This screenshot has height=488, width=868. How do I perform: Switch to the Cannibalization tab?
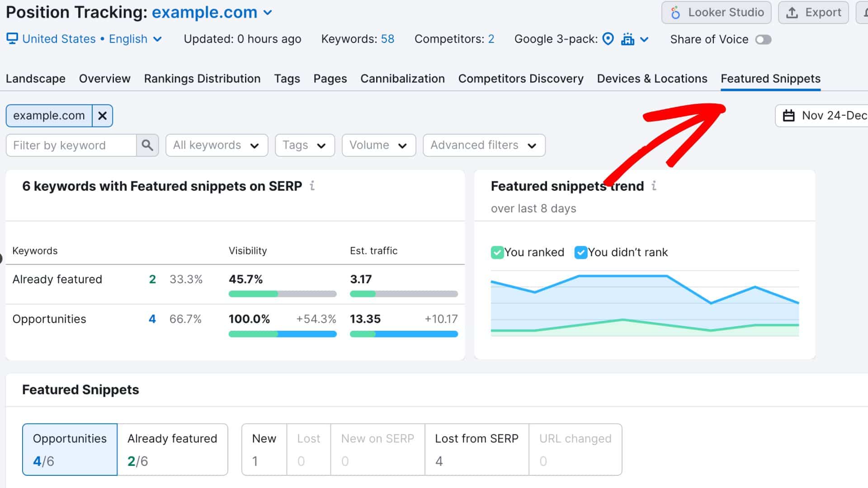[x=402, y=79]
